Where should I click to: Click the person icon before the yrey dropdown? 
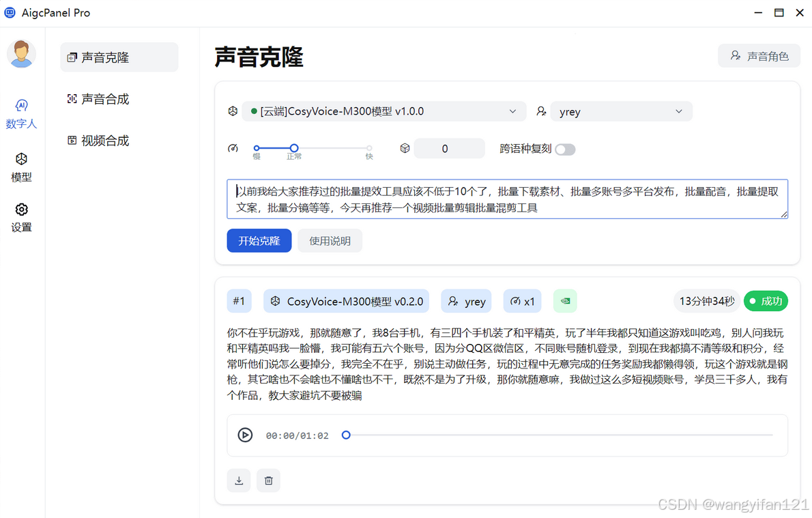[x=541, y=111]
